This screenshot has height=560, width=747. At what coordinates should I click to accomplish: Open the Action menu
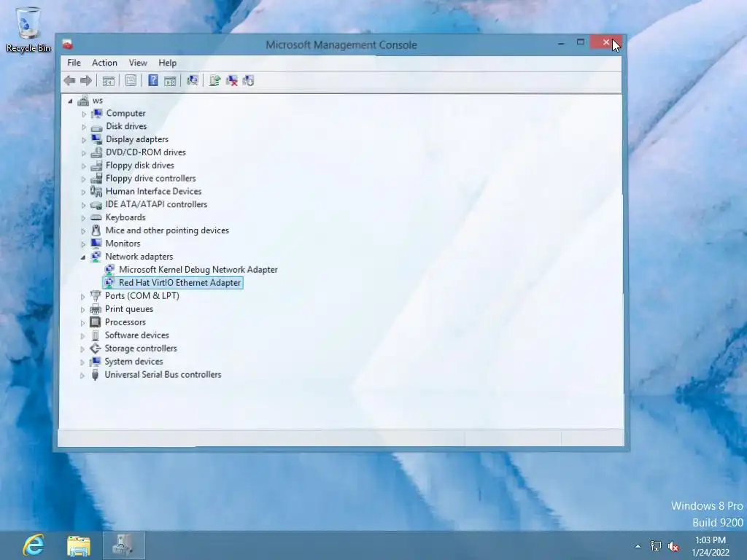click(104, 63)
